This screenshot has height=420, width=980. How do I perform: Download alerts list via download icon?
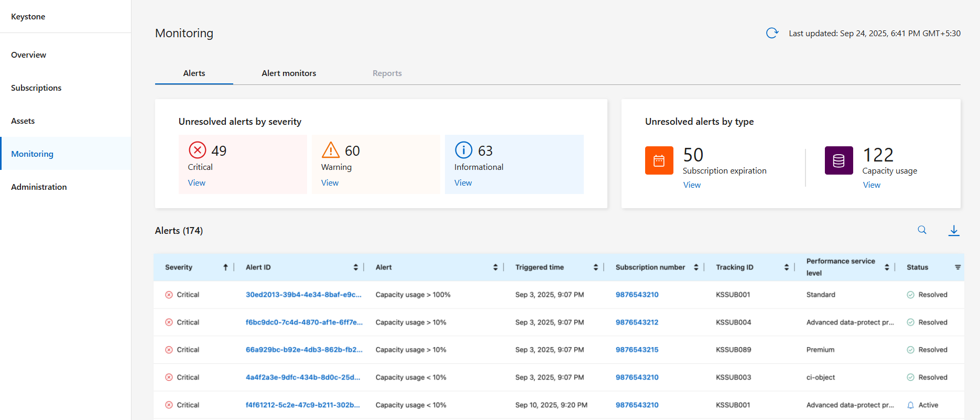click(954, 230)
